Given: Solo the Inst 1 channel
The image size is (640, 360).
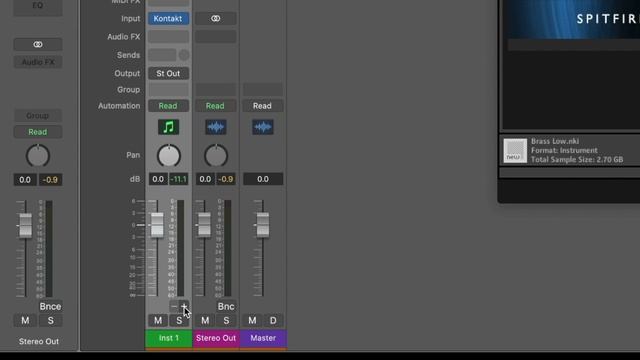Looking at the screenshot, I should [x=179, y=321].
